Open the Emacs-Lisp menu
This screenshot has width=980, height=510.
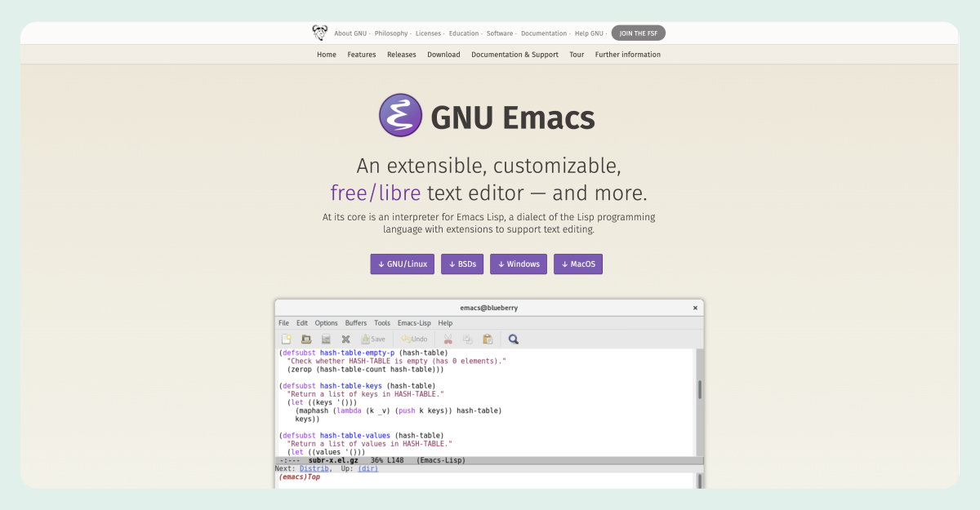point(414,323)
